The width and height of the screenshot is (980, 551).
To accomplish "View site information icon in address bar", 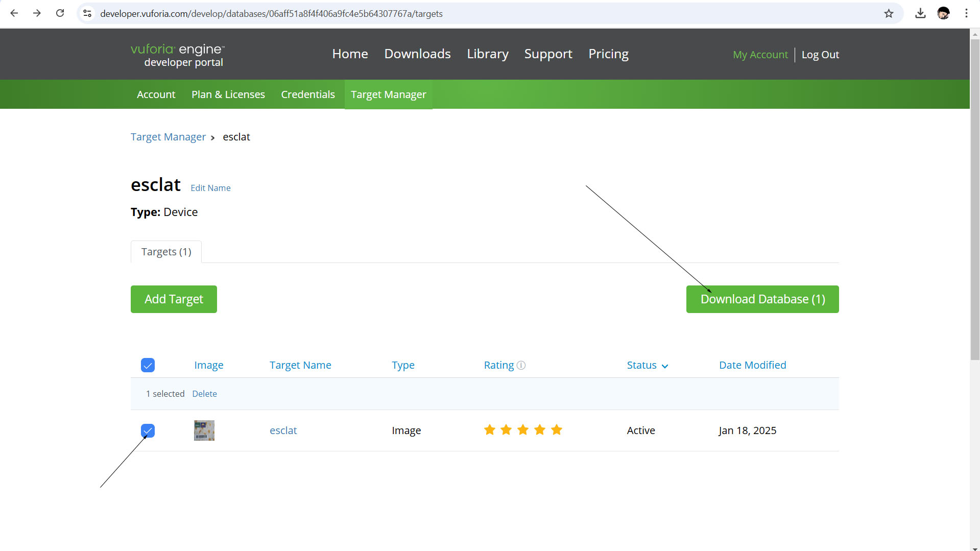I will click(87, 13).
